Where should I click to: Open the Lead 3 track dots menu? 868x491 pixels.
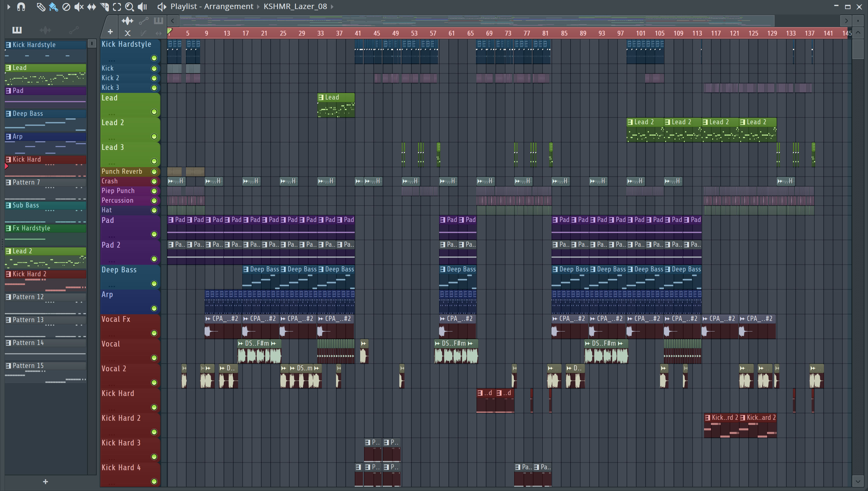click(112, 163)
